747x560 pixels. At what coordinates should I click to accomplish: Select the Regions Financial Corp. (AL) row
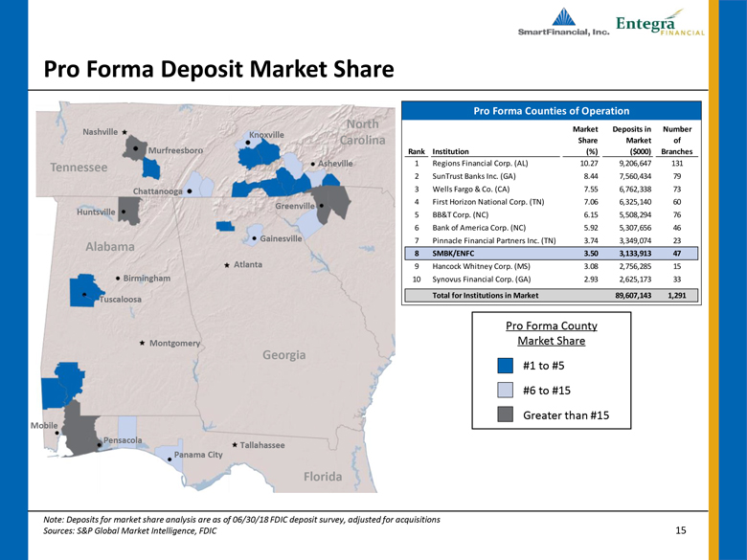point(552,164)
